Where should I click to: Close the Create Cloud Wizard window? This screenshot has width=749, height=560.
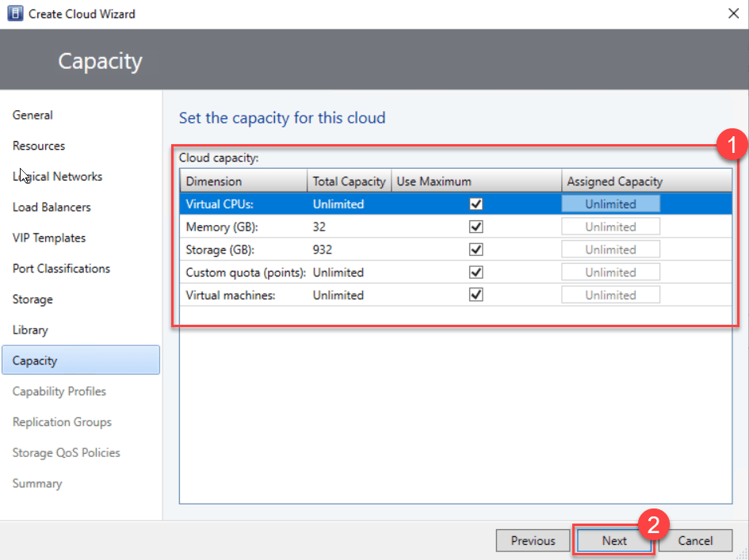(x=732, y=13)
